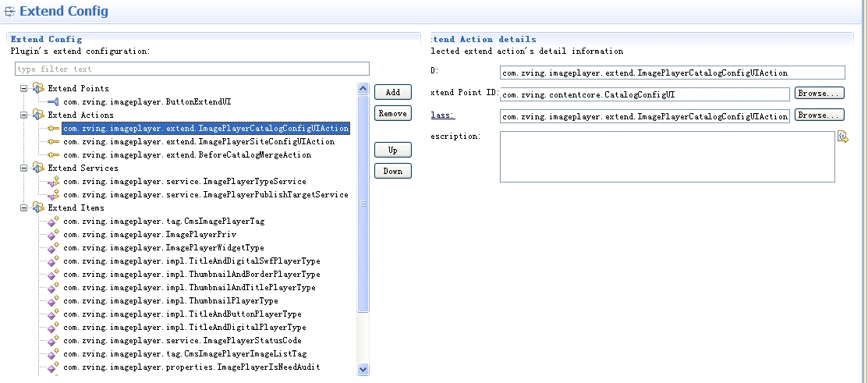Click the Extend Services folder icon
Screen dimensions: 868x383
(x=38, y=168)
